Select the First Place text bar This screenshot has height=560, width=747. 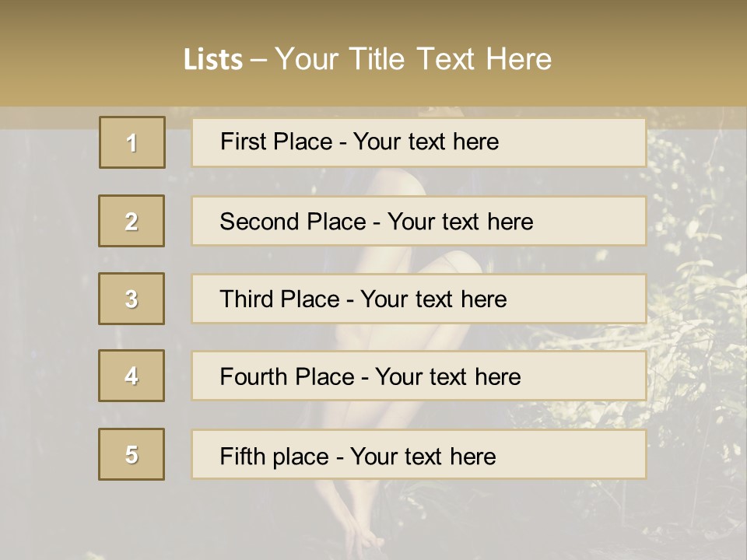pos(419,142)
